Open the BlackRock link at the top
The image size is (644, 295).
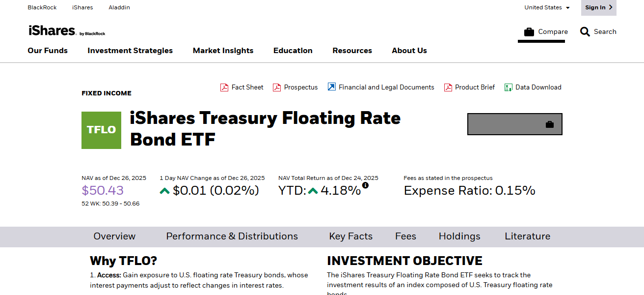pyautogui.click(x=42, y=7)
